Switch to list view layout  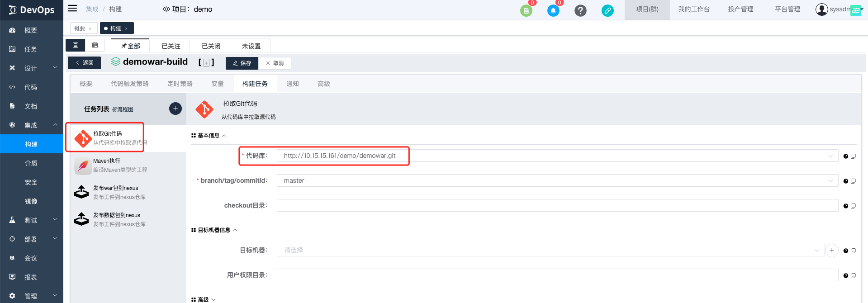tap(76, 45)
